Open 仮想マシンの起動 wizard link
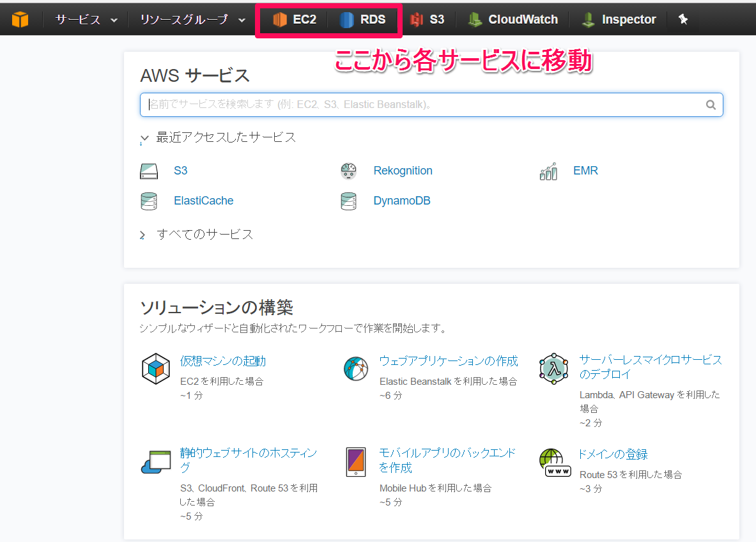The height and width of the screenshot is (542, 756). tap(223, 360)
